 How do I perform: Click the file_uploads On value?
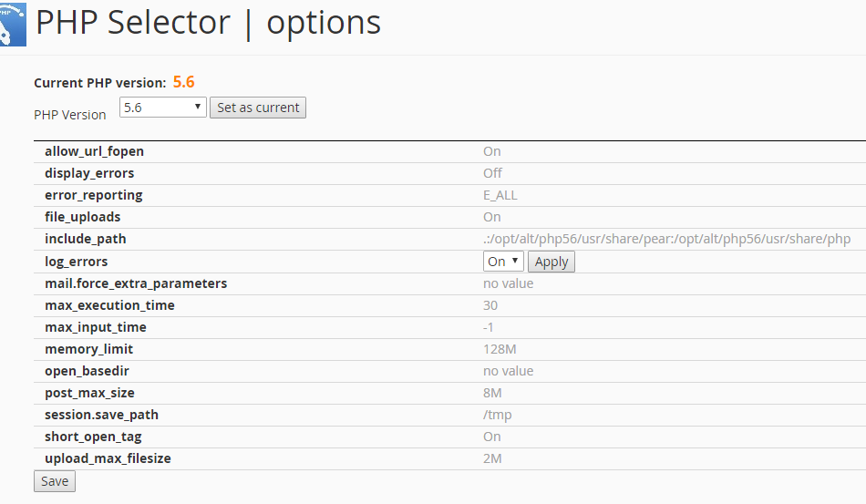pyautogui.click(x=492, y=217)
